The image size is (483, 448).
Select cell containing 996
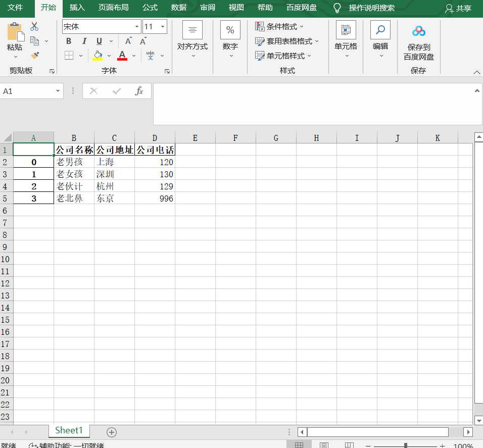[155, 198]
